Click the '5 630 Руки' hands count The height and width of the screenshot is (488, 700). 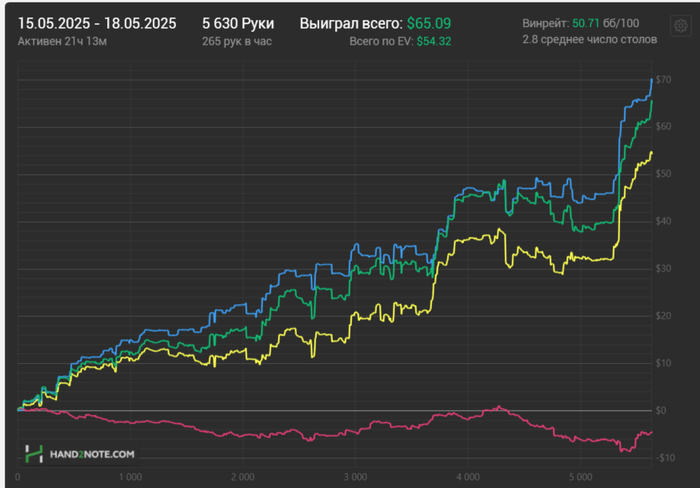click(238, 23)
